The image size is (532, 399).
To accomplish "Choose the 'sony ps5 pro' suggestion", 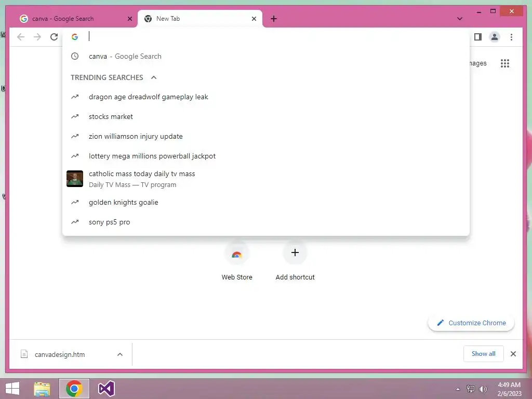I will click(x=265, y=222).
